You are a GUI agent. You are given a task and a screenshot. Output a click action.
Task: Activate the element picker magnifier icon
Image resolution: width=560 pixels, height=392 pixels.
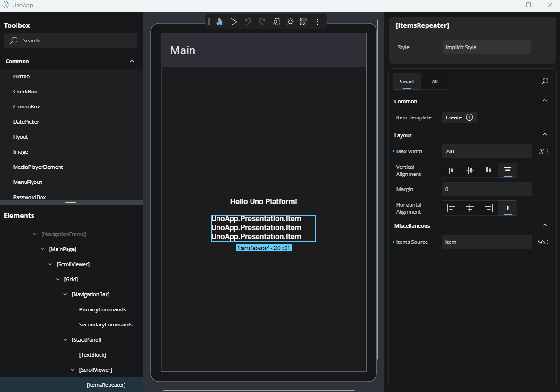coord(276,21)
